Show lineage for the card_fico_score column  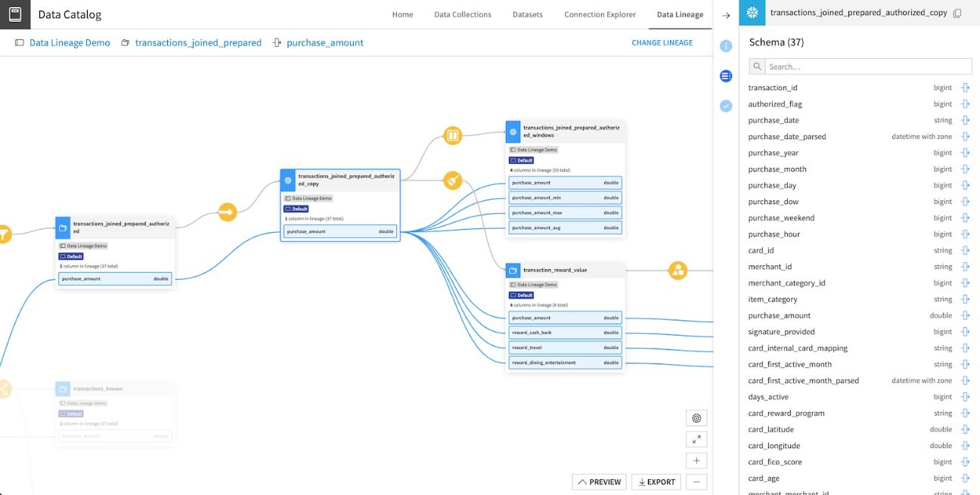click(x=965, y=462)
